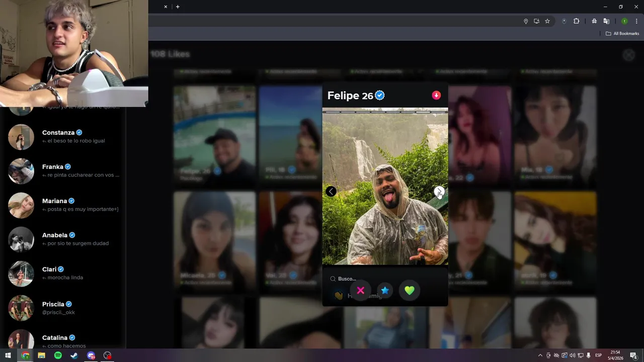Open Steam from the taskbar

(x=74, y=355)
